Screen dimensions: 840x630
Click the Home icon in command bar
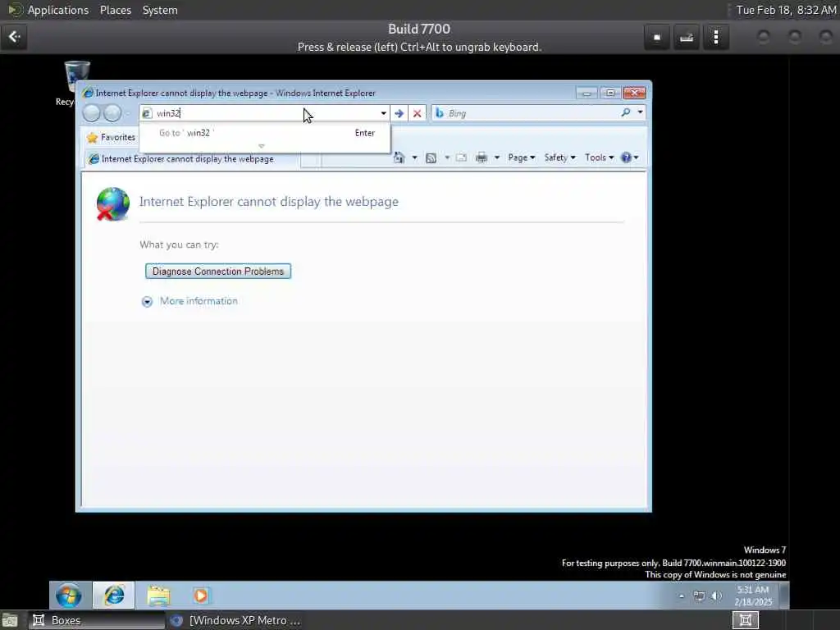tap(399, 157)
